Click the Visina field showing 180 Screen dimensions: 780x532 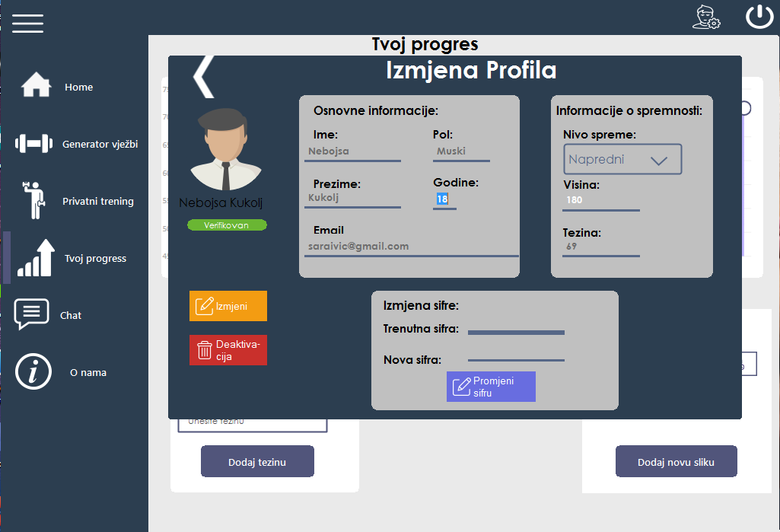point(601,201)
